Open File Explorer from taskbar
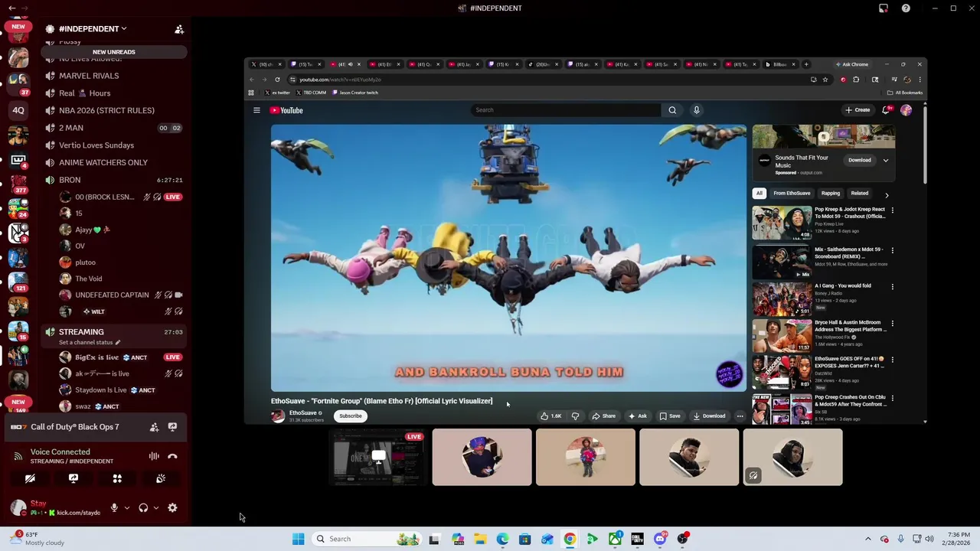The image size is (980, 551). pos(480,539)
